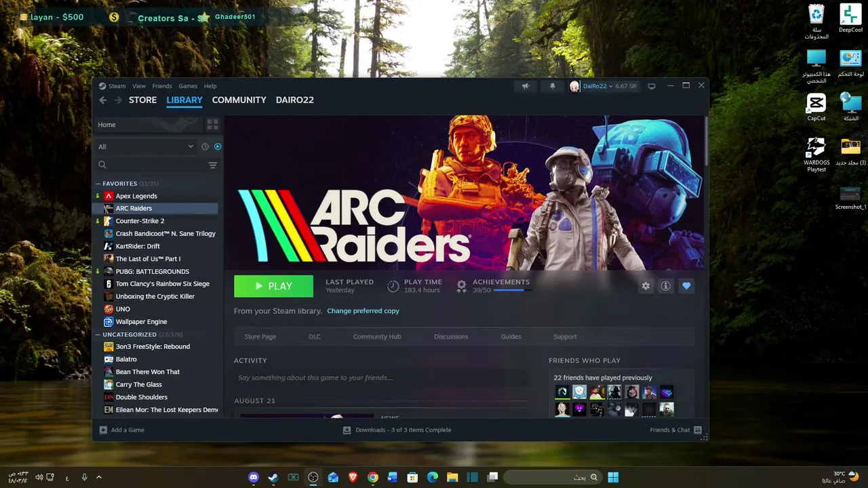Click the activity post input field

pyautogui.click(x=380, y=378)
